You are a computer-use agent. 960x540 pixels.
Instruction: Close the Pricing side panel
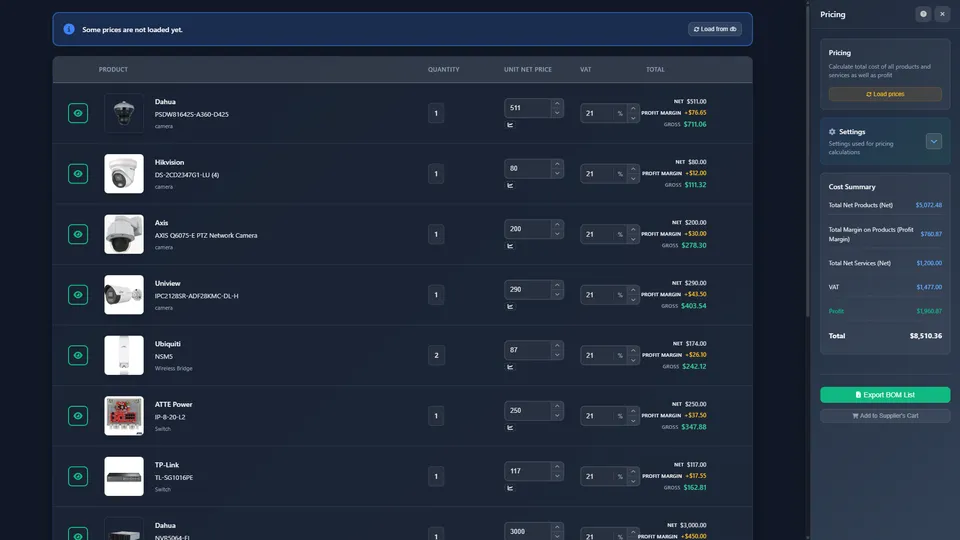click(x=942, y=14)
